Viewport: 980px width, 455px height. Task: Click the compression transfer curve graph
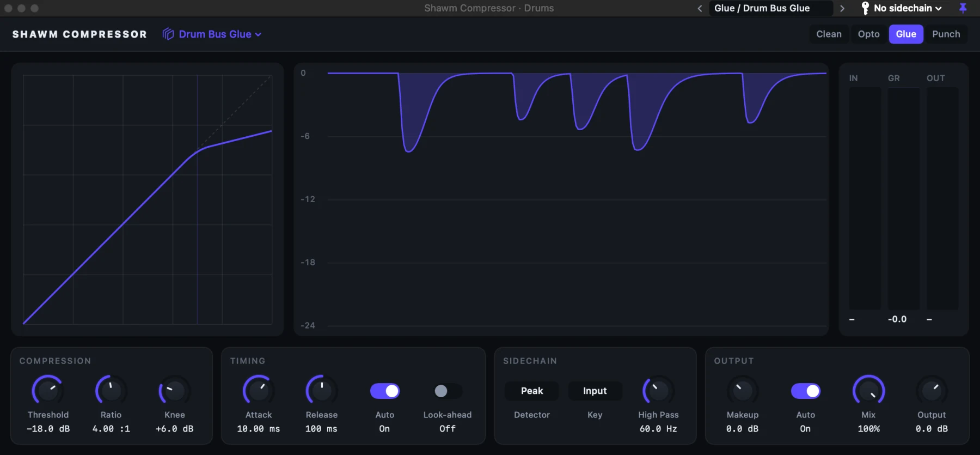pos(148,199)
